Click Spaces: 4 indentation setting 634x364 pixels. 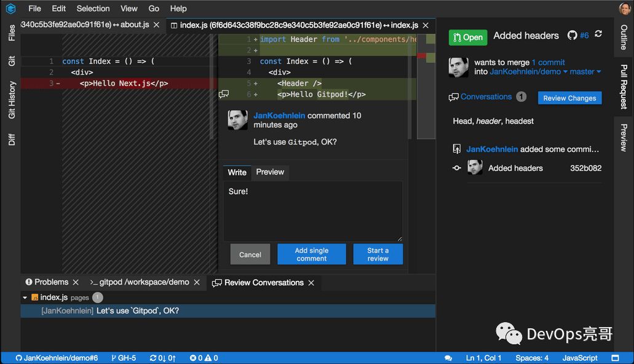coord(532,358)
